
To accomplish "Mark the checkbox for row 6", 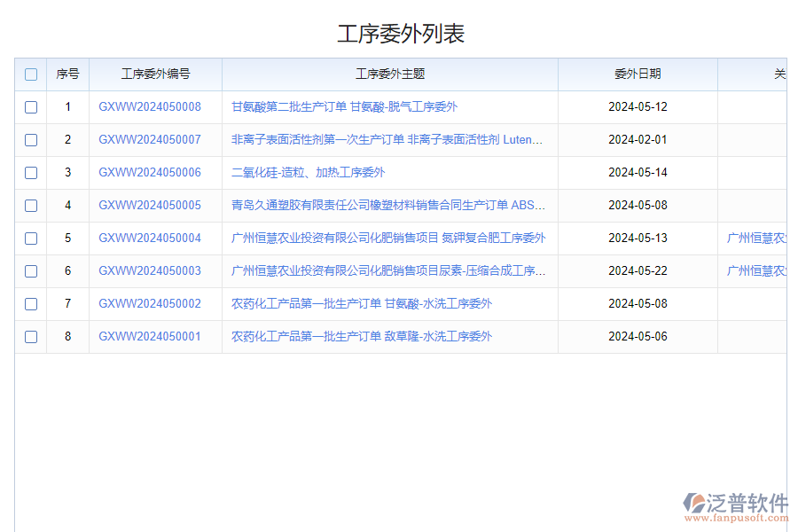I will pos(31,271).
